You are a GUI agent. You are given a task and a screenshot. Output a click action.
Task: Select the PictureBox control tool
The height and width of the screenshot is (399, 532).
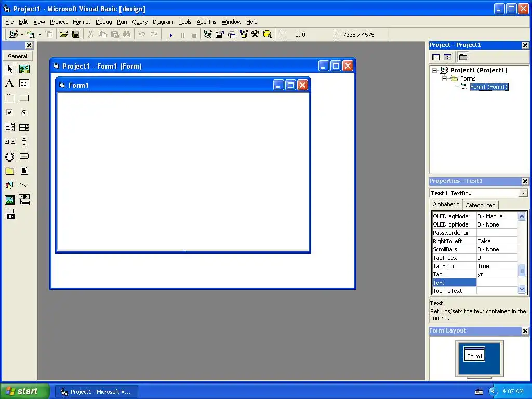tap(24, 69)
